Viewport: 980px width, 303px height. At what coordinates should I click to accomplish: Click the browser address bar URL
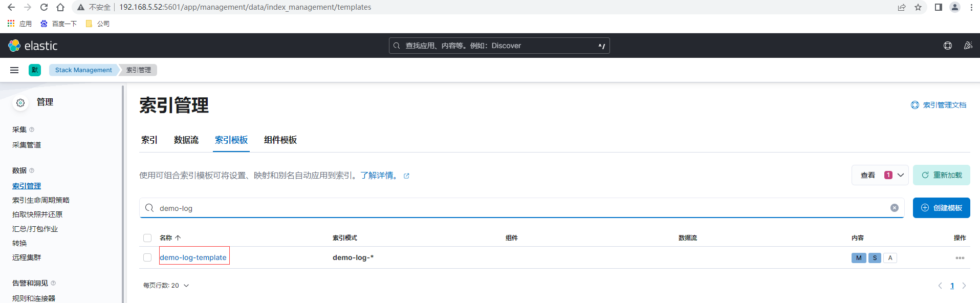[245, 7]
